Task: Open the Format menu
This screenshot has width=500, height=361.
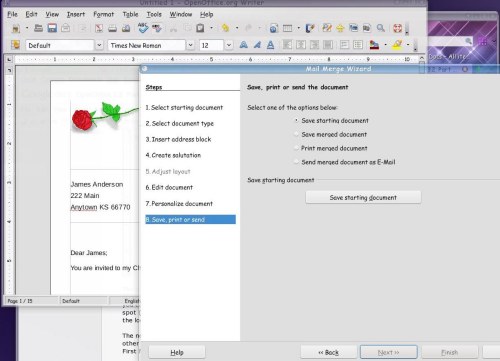Action: pyautogui.click(x=103, y=14)
